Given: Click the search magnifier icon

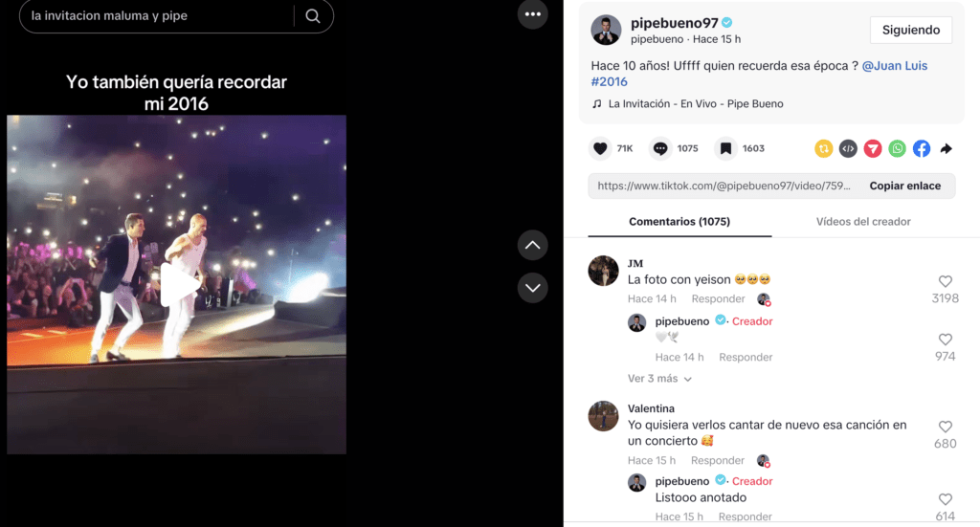Looking at the screenshot, I should 313,16.
